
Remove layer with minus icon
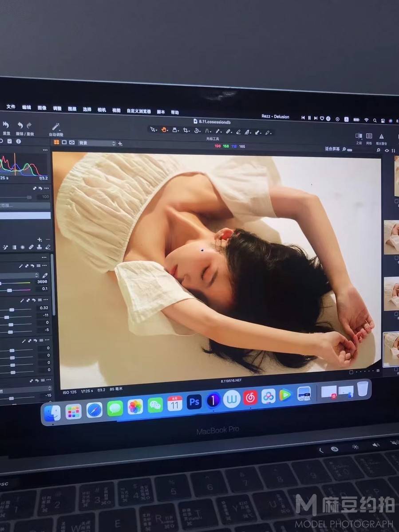click(x=48, y=239)
